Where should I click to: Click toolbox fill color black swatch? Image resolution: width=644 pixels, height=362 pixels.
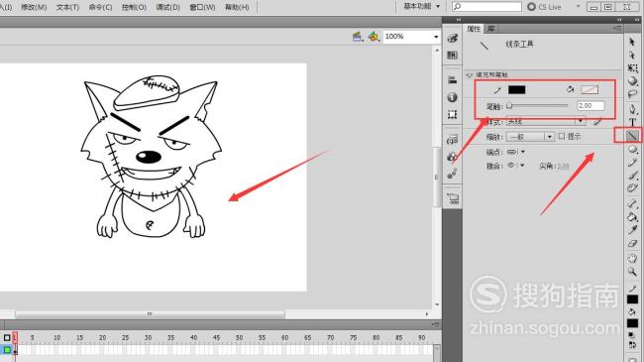632,323
